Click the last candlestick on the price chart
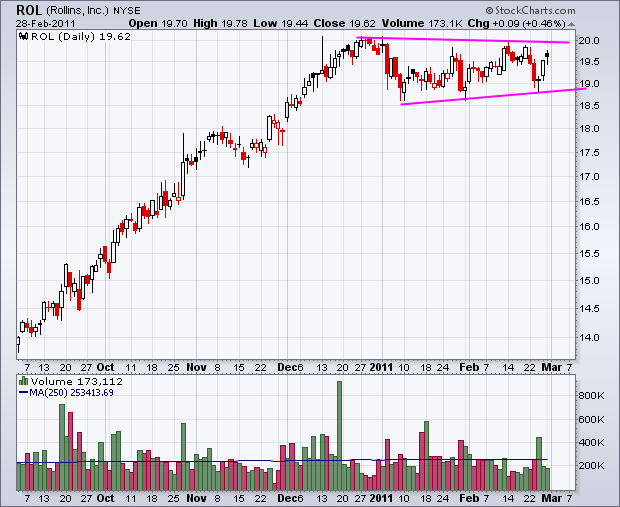The image size is (620, 507). [547, 55]
